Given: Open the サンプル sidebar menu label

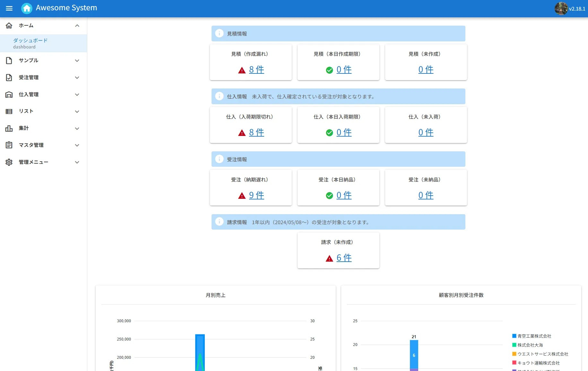Looking at the screenshot, I should point(29,60).
